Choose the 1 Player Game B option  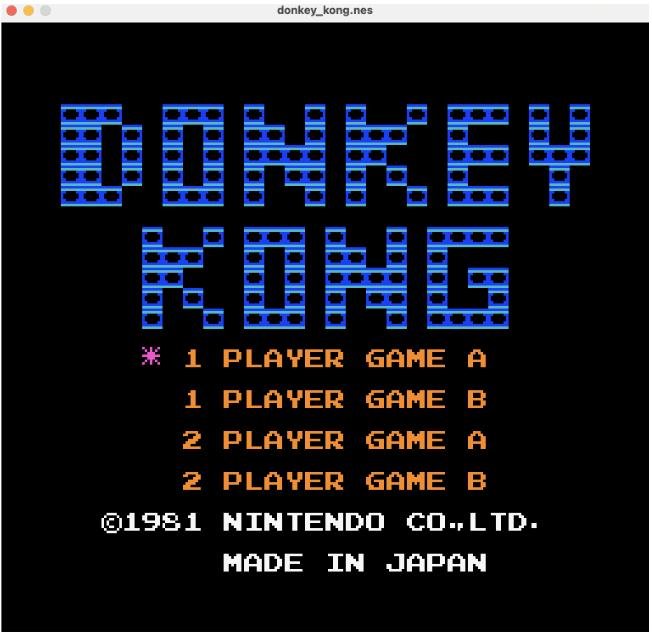coord(335,400)
